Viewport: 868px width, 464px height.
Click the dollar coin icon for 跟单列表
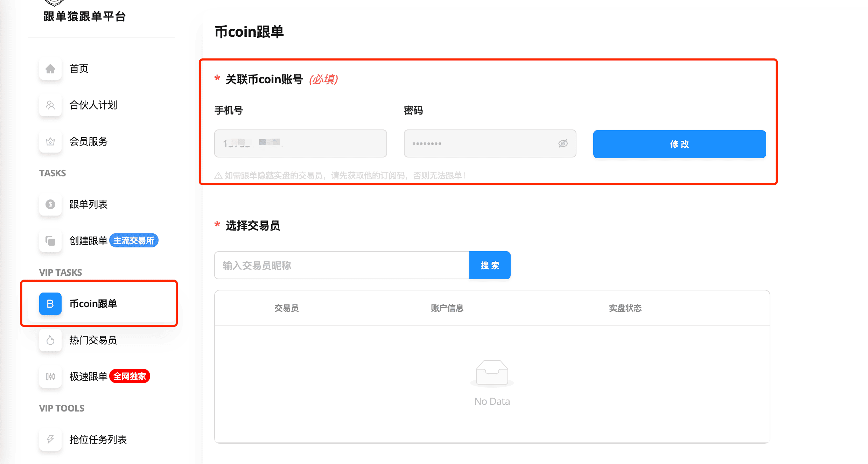[50, 204]
